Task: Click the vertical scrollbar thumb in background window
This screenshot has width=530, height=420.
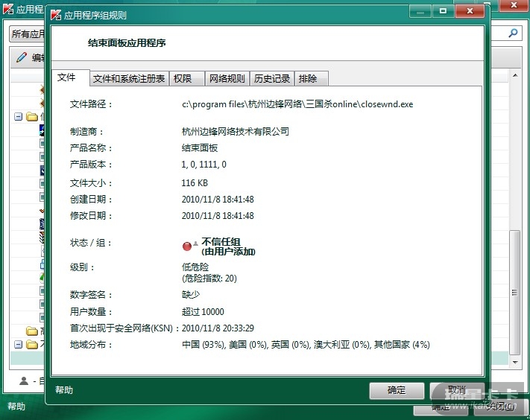Action: click(x=515, y=293)
